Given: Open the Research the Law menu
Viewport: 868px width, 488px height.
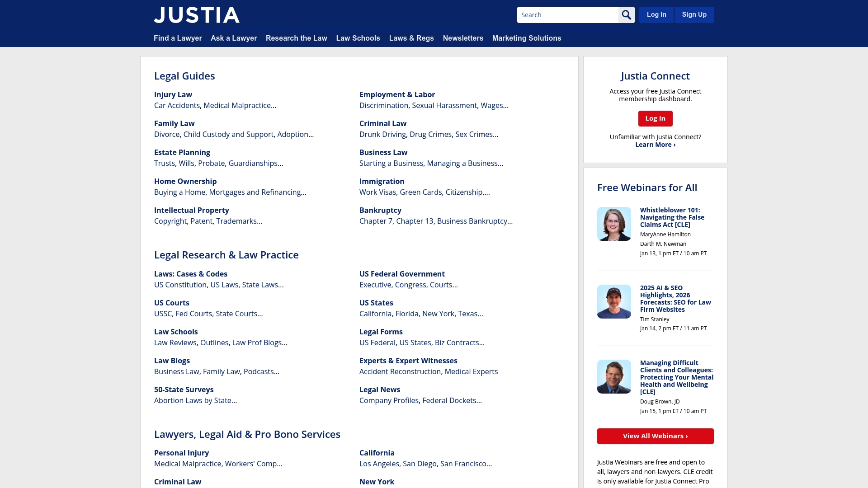Looking at the screenshot, I should click(x=296, y=38).
